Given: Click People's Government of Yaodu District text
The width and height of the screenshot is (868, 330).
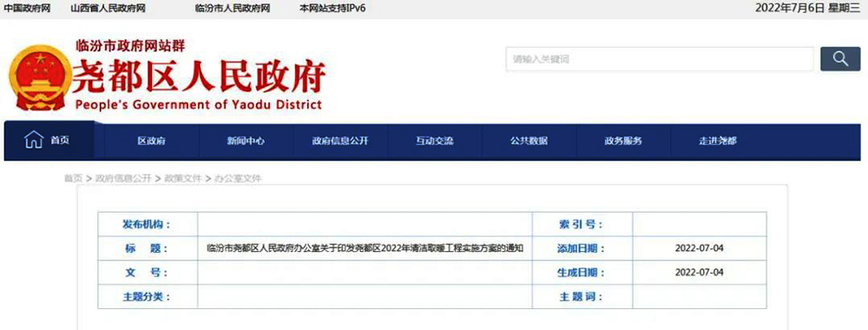Looking at the screenshot, I should point(198,105).
